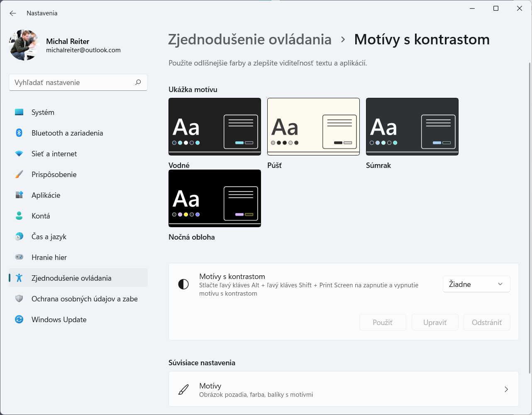This screenshot has width=532, height=415.
Task: Click the search magnifier icon
Action: click(x=138, y=83)
